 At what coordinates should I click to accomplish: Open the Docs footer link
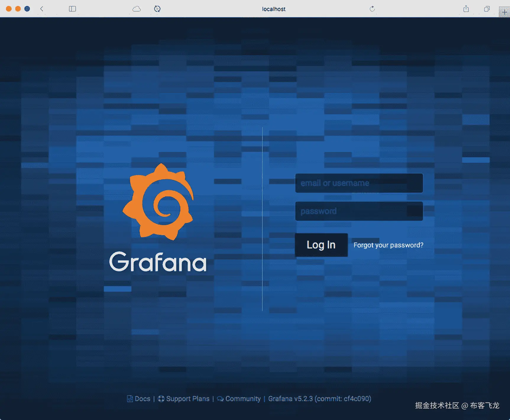[x=139, y=399]
